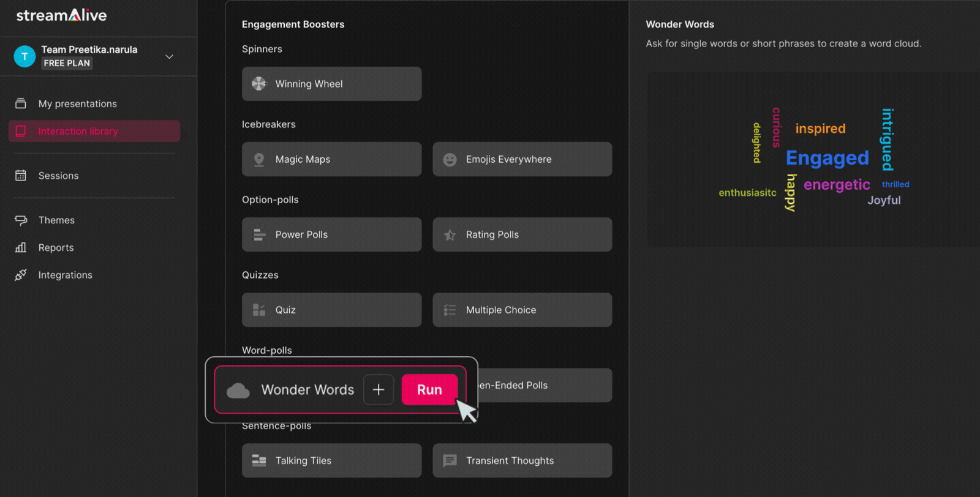
Task: Click the word 'energetic' in word cloud
Action: (x=837, y=185)
